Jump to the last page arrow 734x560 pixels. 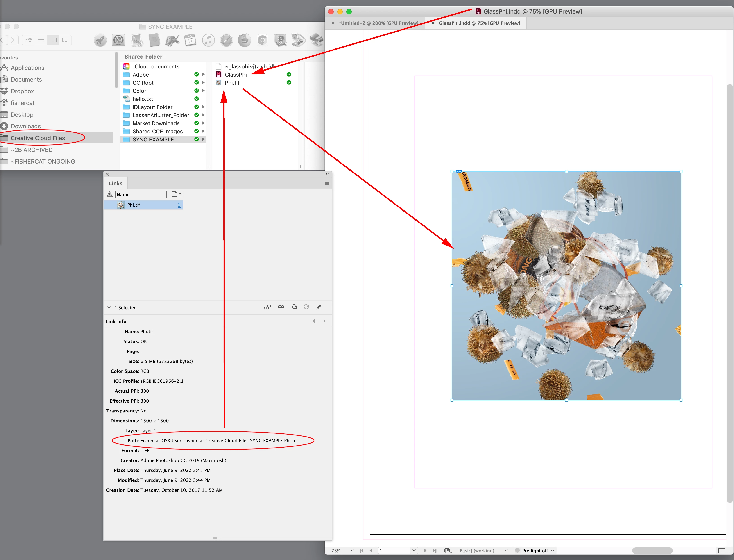click(435, 551)
